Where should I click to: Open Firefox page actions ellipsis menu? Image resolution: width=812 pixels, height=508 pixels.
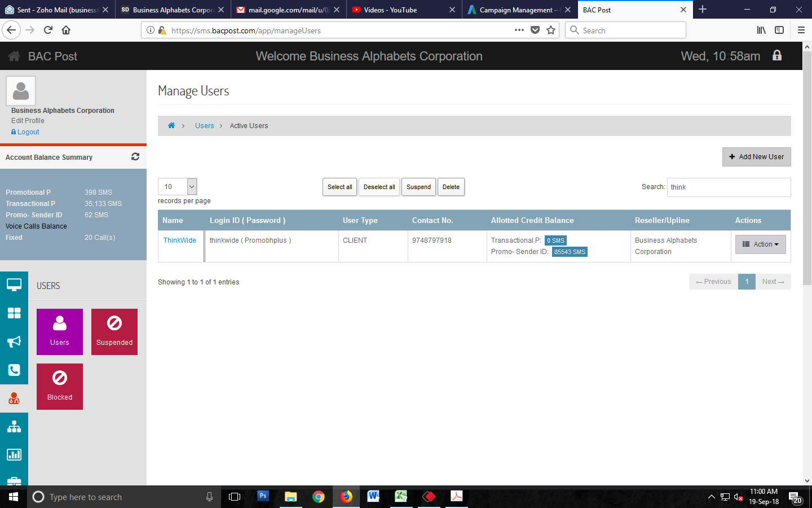[519, 30]
